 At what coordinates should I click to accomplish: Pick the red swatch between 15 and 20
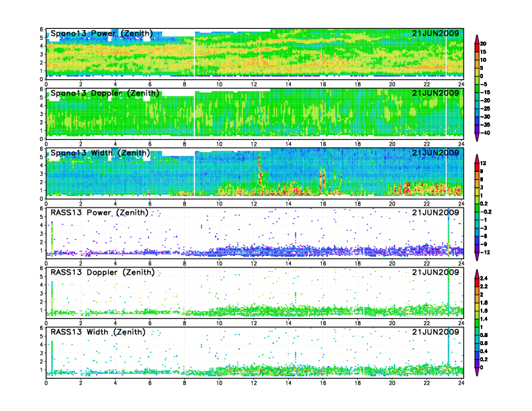[477, 48]
